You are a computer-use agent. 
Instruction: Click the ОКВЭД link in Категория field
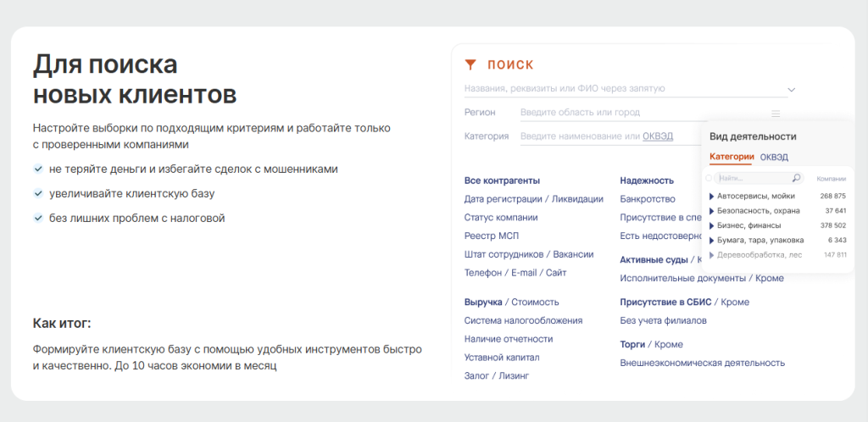point(657,136)
